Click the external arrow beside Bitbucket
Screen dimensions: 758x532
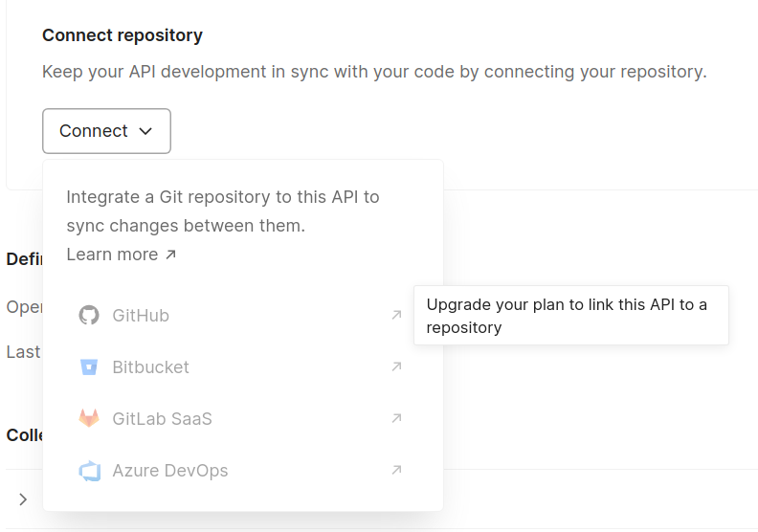click(x=396, y=366)
